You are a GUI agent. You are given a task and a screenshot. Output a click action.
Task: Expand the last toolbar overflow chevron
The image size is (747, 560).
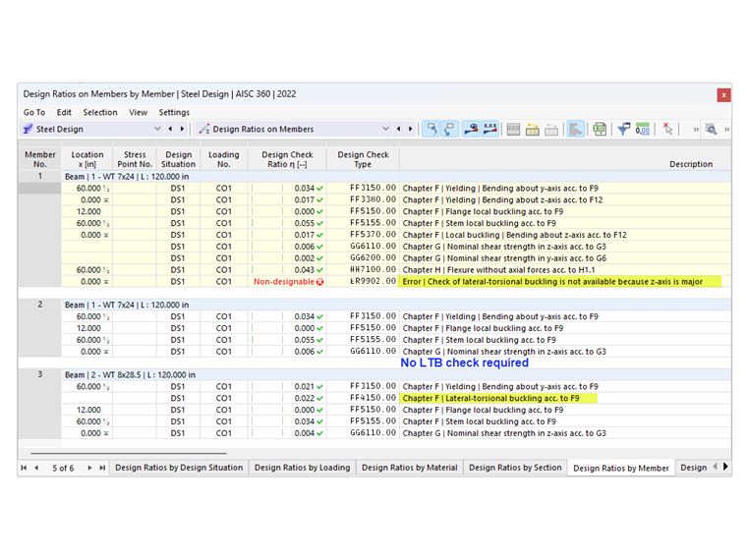(x=726, y=130)
